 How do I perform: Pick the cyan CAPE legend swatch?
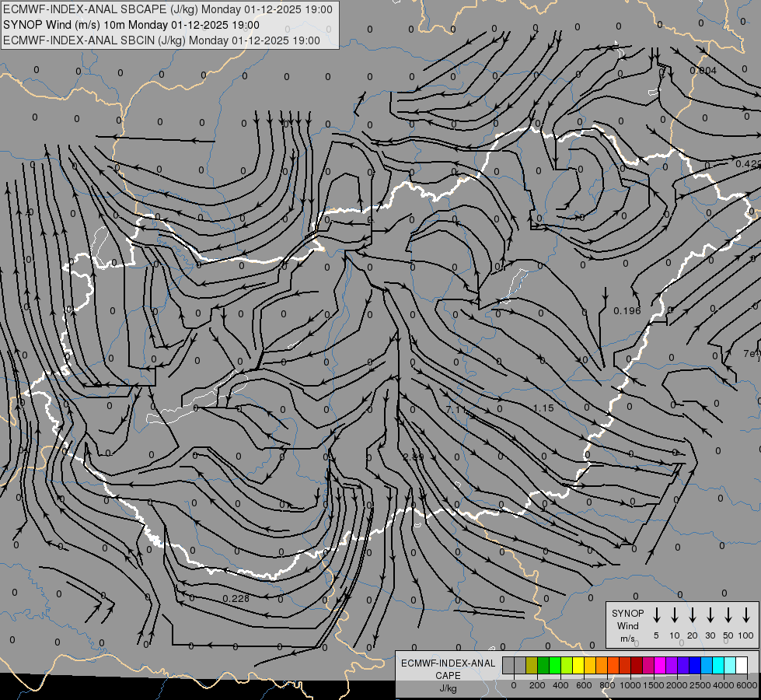tap(719, 665)
